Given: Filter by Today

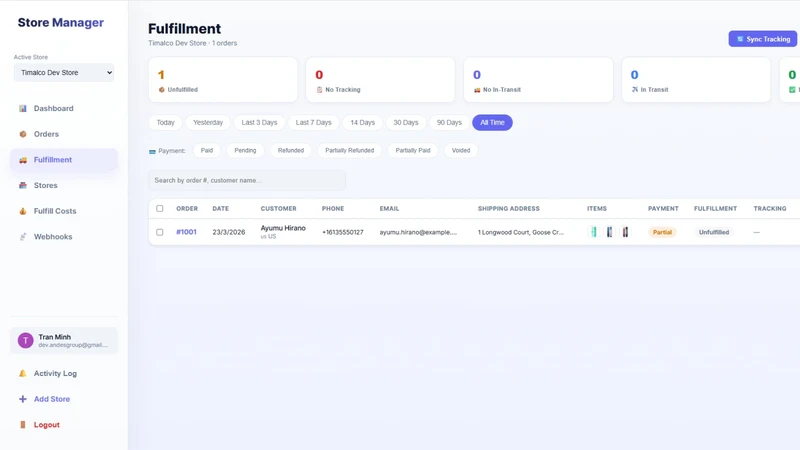Looking at the screenshot, I should 165,123.
